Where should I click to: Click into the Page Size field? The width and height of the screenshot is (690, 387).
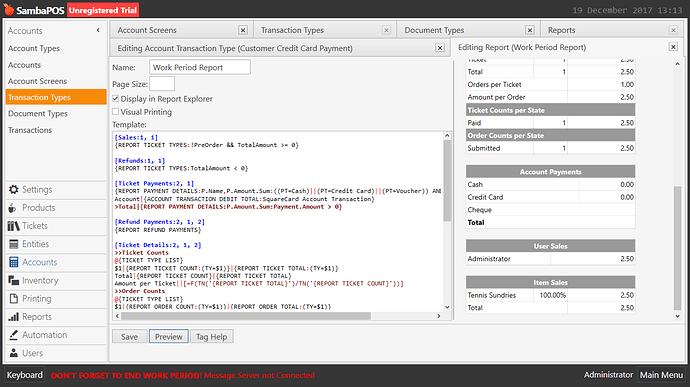click(x=162, y=84)
